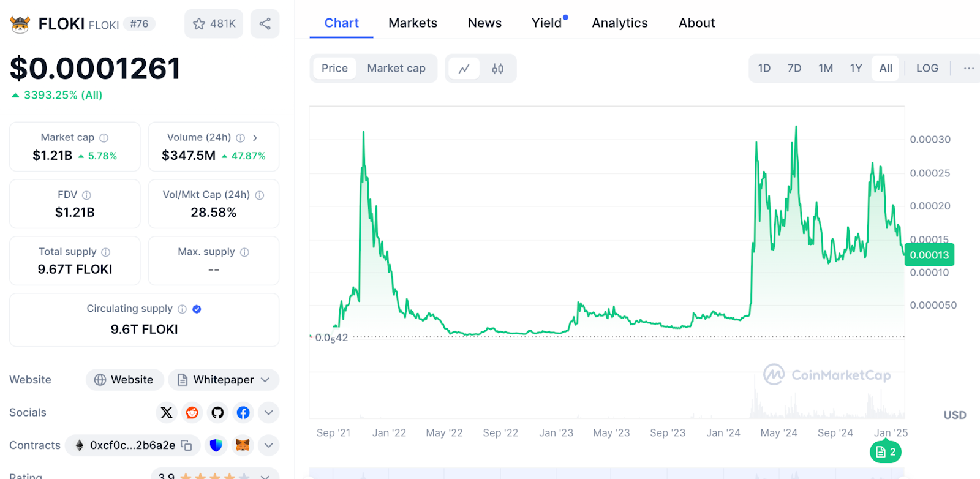Image resolution: width=980 pixels, height=479 pixels.
Task: Open the News tab
Action: point(484,23)
